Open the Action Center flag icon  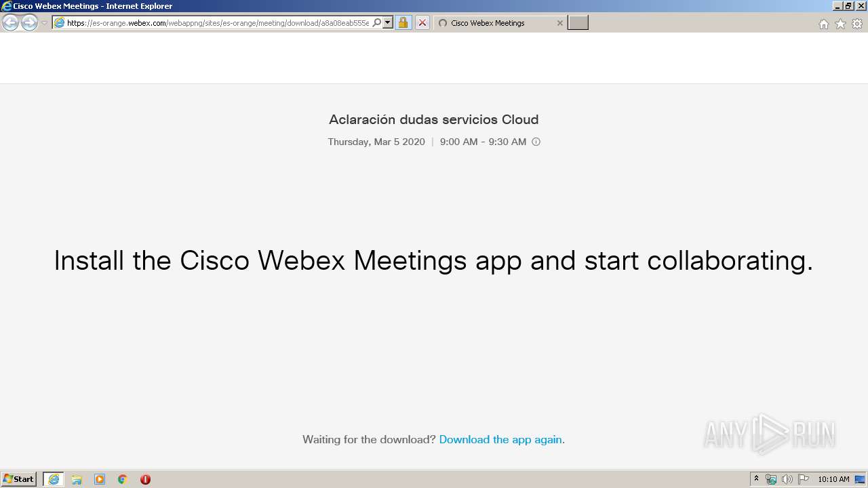tap(804, 479)
